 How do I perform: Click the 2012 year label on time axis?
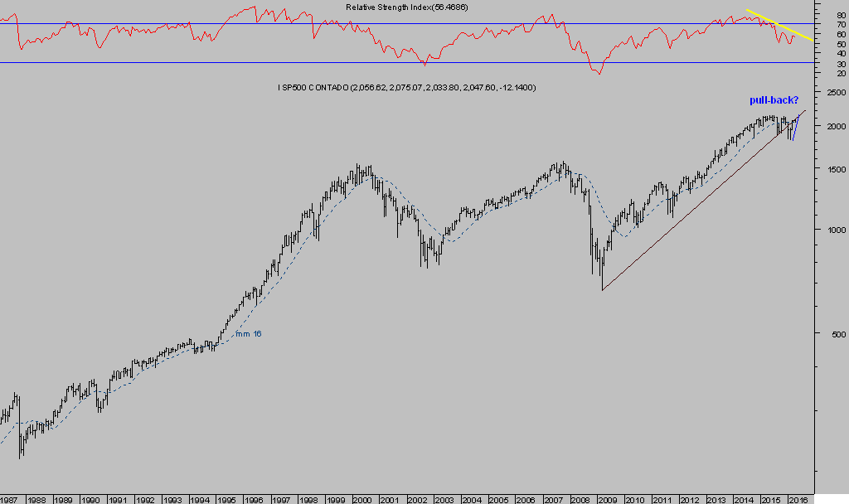click(x=689, y=500)
